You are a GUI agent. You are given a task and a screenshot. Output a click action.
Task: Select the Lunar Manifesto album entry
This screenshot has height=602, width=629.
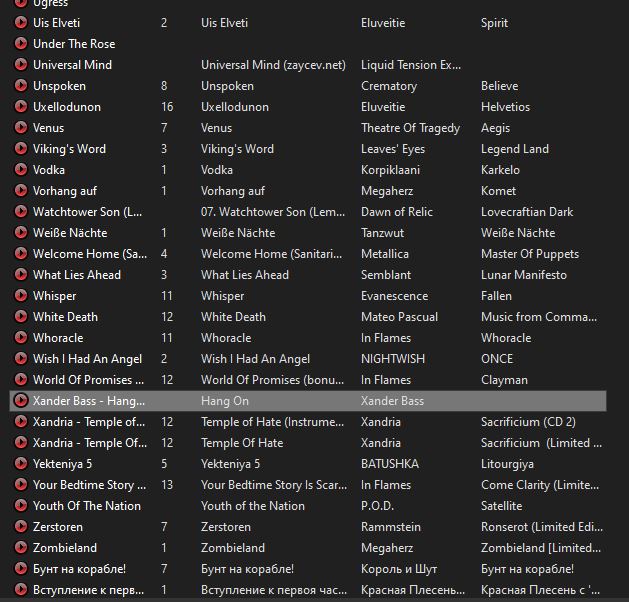tap(523, 275)
